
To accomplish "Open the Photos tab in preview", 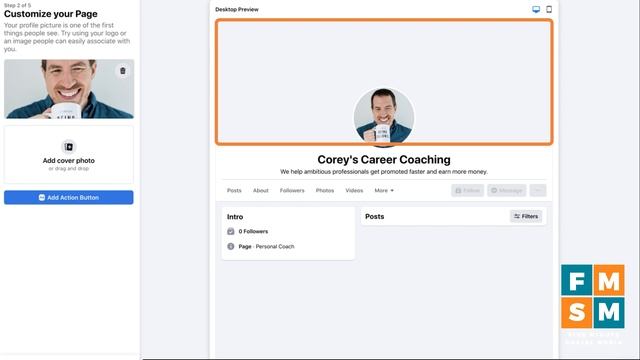I will [325, 191].
